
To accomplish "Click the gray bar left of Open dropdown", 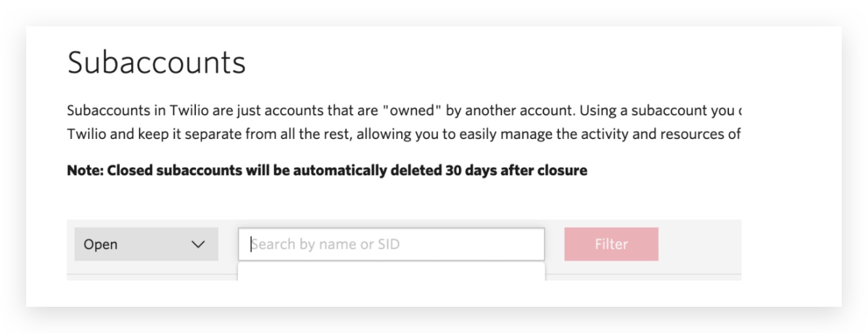I will [71, 245].
